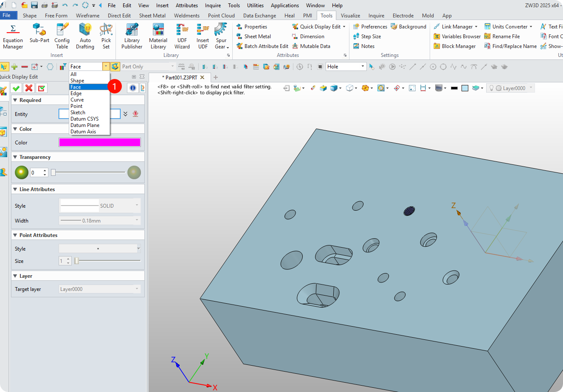Open the Preferences settings

370,27
